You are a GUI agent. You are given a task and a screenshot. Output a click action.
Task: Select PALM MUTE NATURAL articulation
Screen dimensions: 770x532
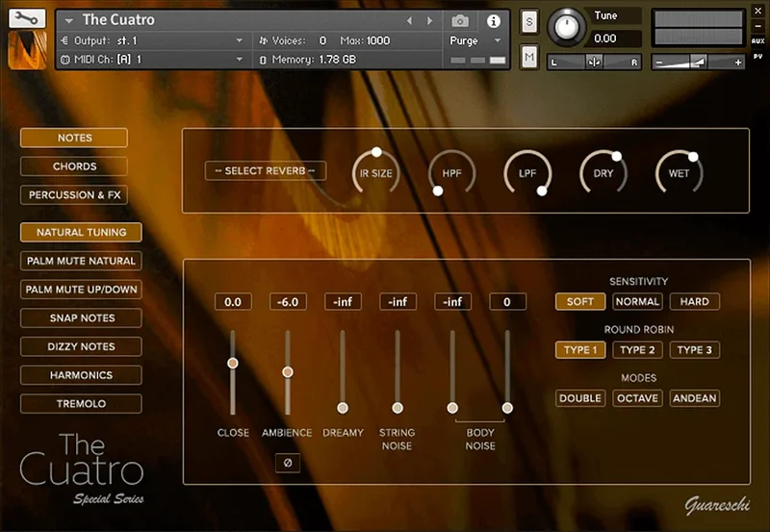point(81,261)
